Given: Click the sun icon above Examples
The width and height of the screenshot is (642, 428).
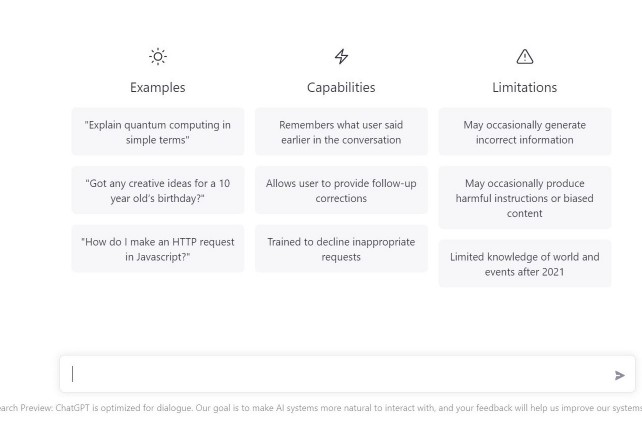Looking at the screenshot, I should (157, 58).
